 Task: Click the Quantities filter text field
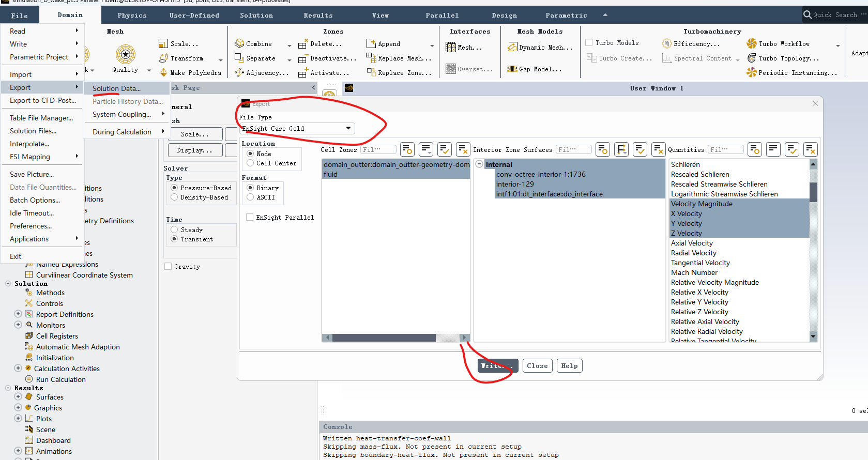[725, 150]
